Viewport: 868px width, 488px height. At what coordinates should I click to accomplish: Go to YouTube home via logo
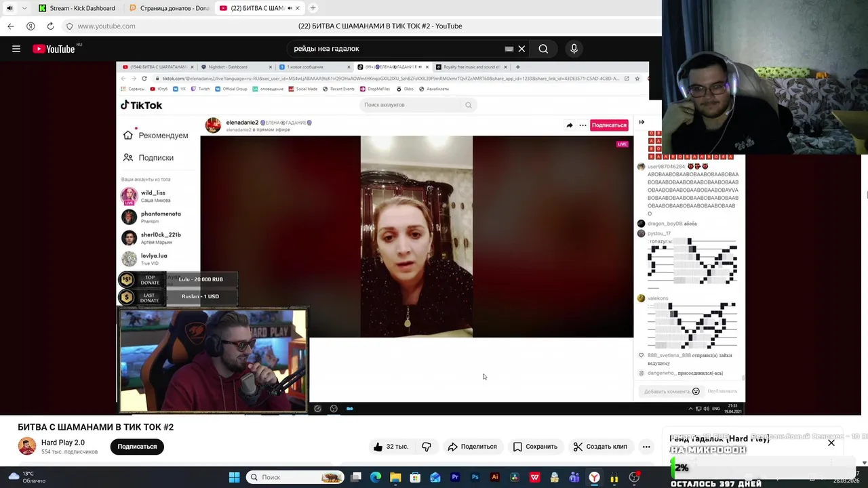coord(54,49)
